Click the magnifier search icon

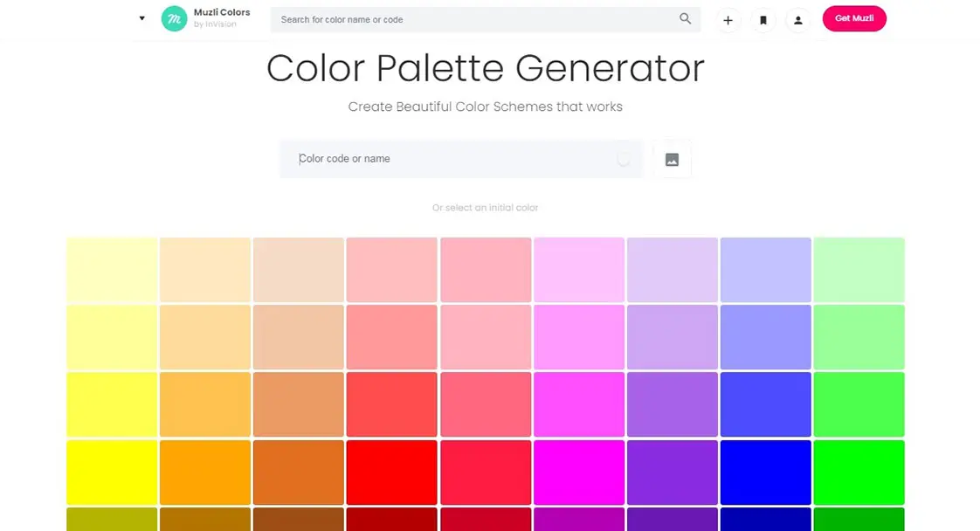click(x=685, y=18)
